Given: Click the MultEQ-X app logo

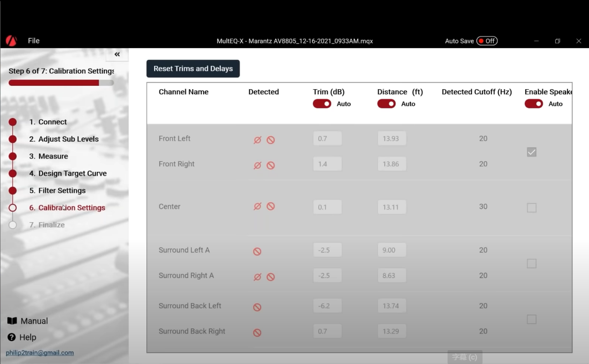Looking at the screenshot, I should coord(11,40).
